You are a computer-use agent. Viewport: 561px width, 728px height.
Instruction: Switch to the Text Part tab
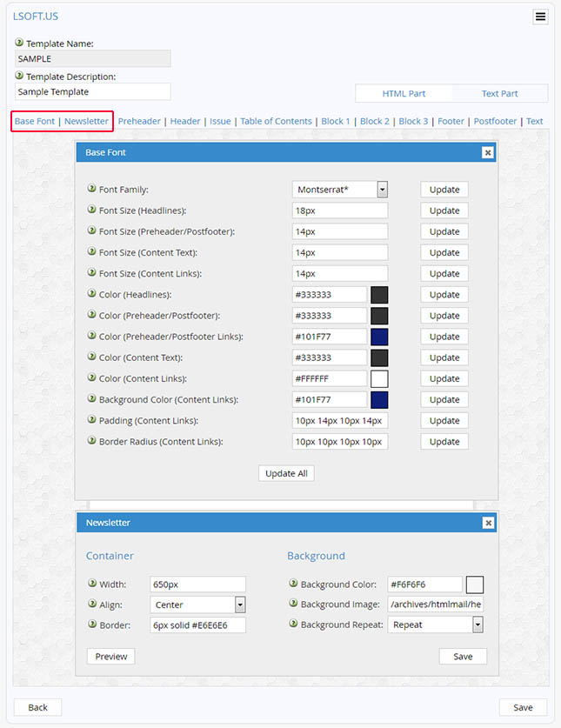(500, 93)
